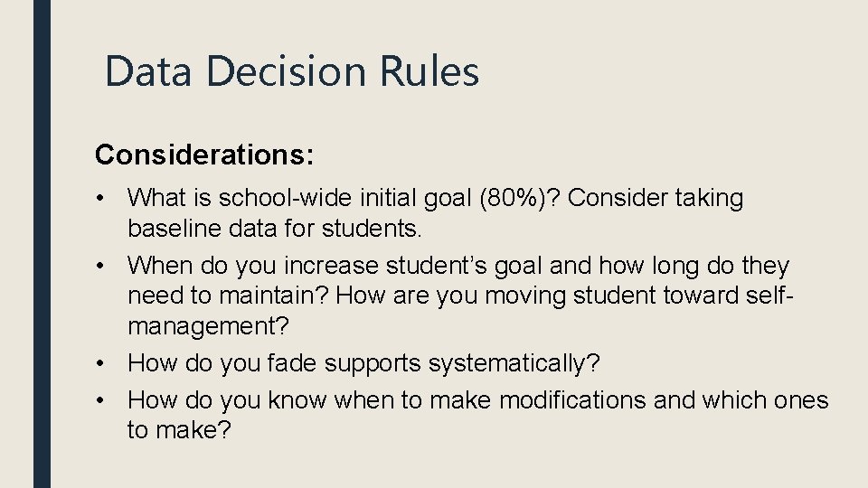Click the word 'self-' at line end

tap(770, 296)
